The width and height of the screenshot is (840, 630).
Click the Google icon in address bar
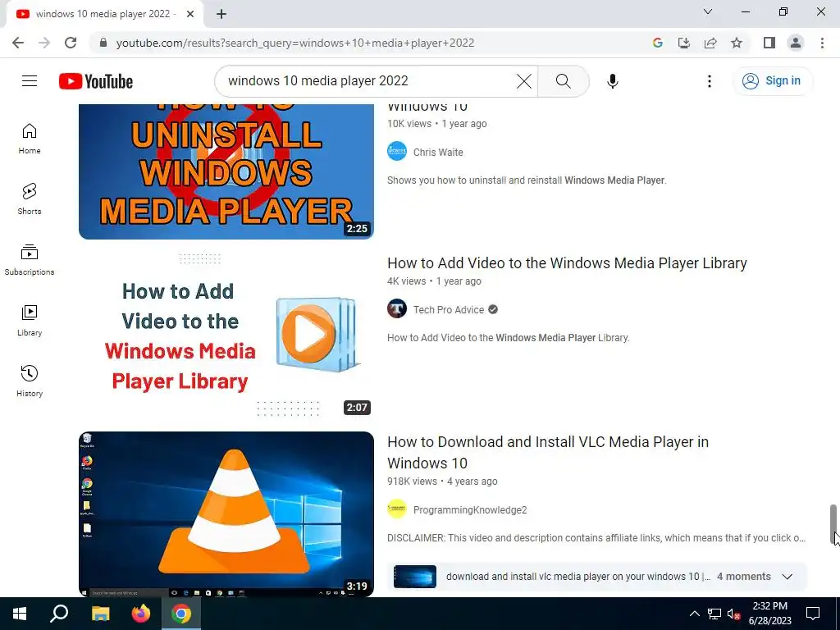(x=658, y=43)
